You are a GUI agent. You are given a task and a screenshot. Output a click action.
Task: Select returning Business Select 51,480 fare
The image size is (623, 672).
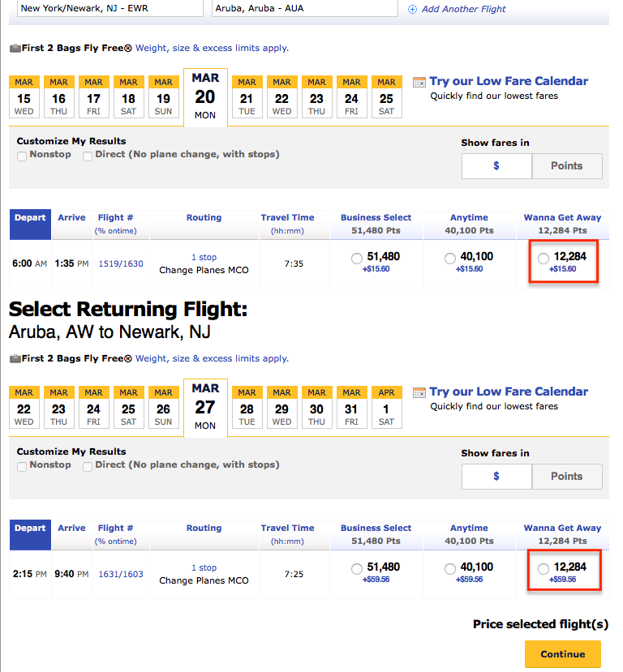coord(356,569)
